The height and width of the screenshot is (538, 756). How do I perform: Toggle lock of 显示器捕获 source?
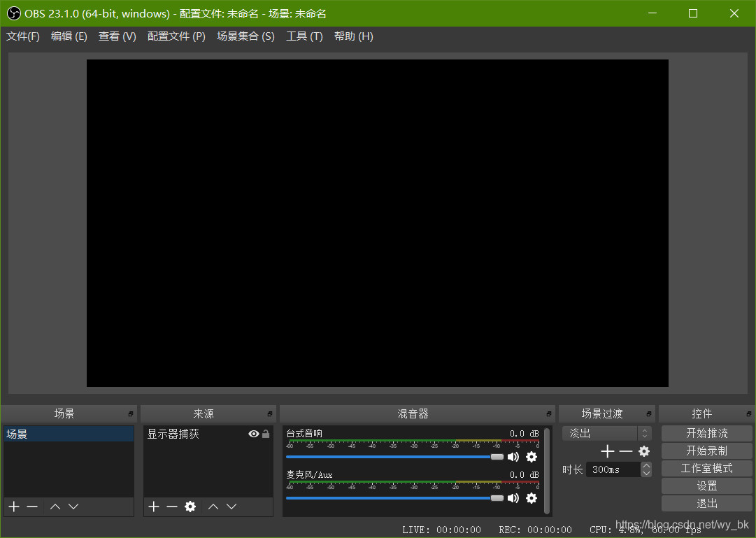pos(266,434)
